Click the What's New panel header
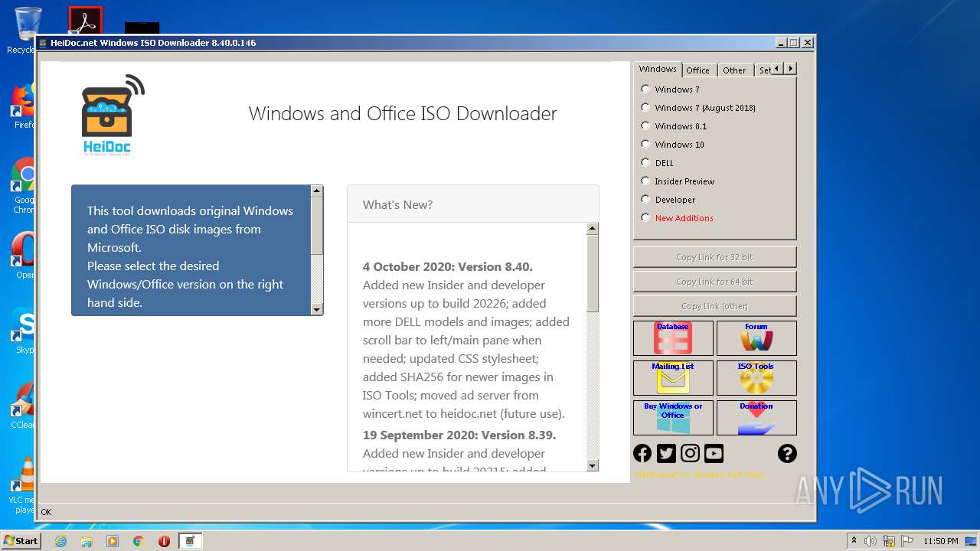Viewport: 980px width, 551px height. (473, 204)
